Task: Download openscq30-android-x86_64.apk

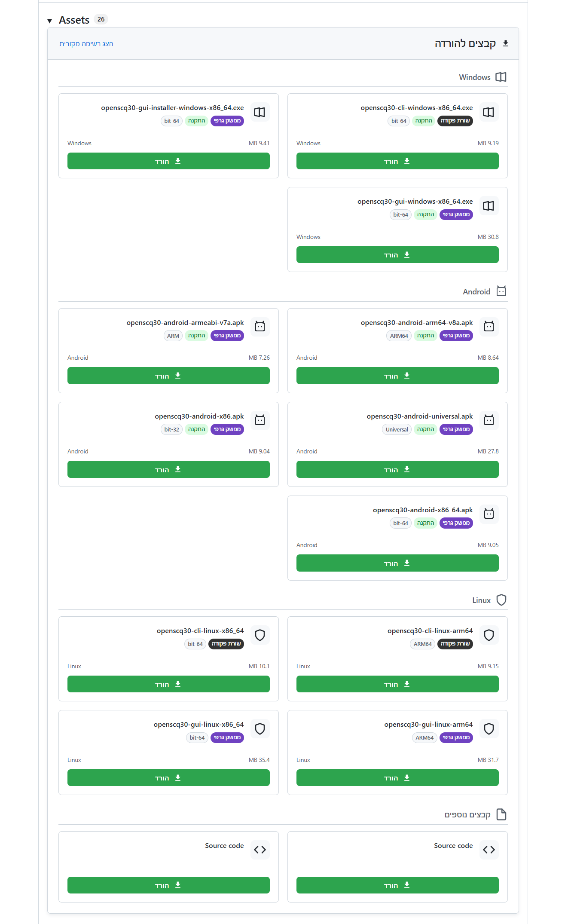Action: (x=397, y=563)
